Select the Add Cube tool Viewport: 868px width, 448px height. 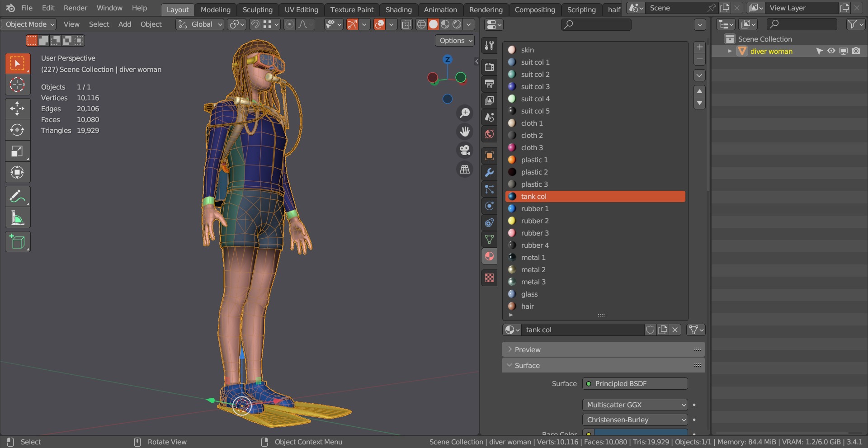[18, 242]
